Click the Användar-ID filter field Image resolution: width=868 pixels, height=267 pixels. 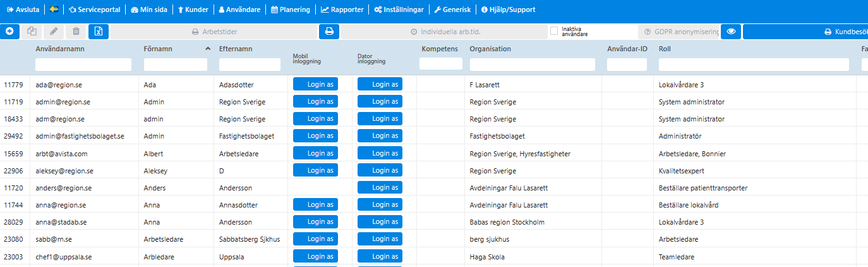(627, 65)
